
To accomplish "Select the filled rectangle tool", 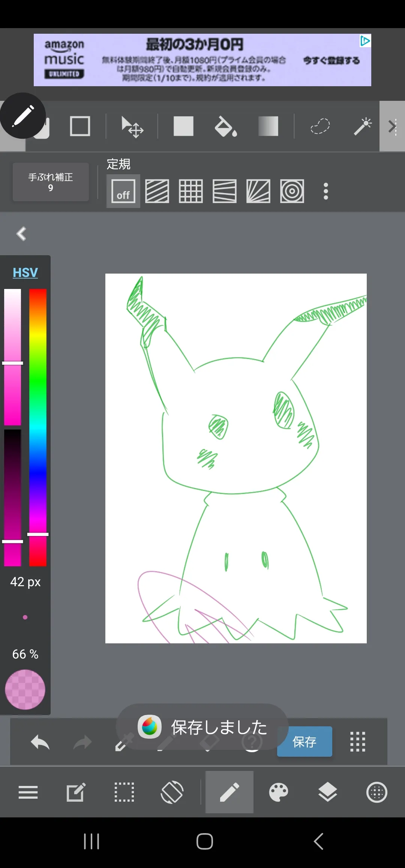I will tap(183, 126).
